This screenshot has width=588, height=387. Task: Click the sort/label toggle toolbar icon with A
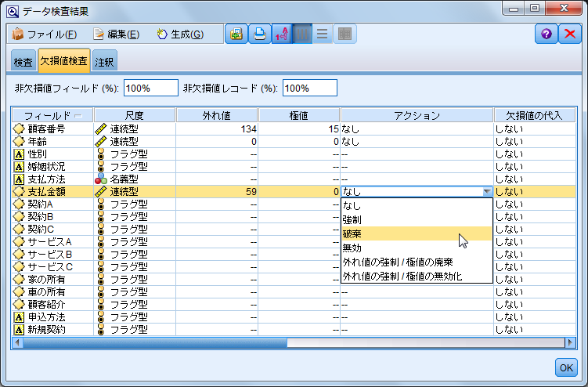282,34
